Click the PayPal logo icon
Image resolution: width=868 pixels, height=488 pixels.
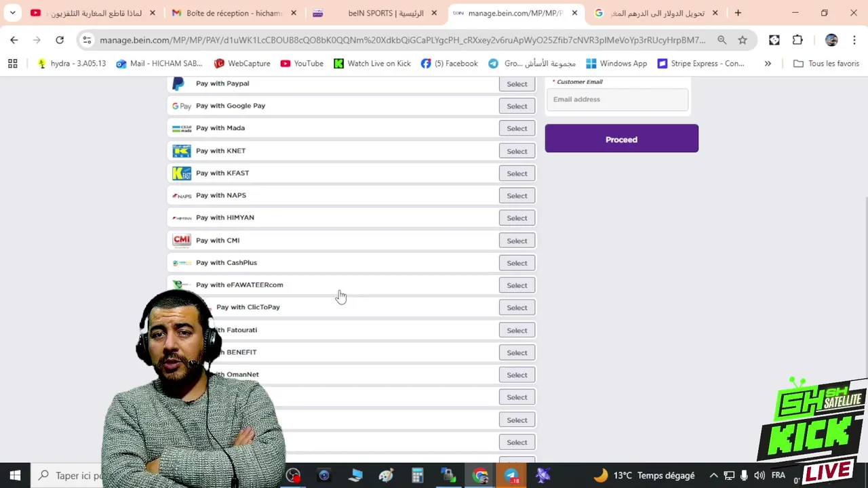(x=178, y=83)
